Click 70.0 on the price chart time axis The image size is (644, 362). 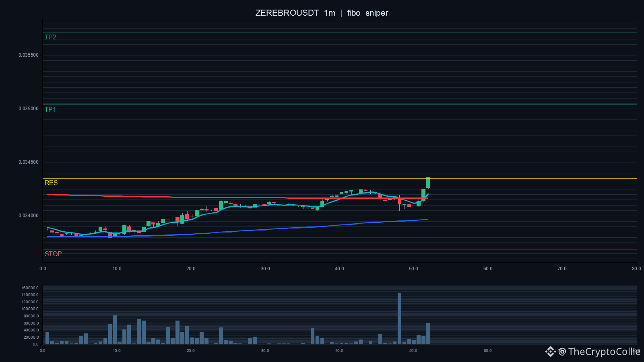[562, 269]
